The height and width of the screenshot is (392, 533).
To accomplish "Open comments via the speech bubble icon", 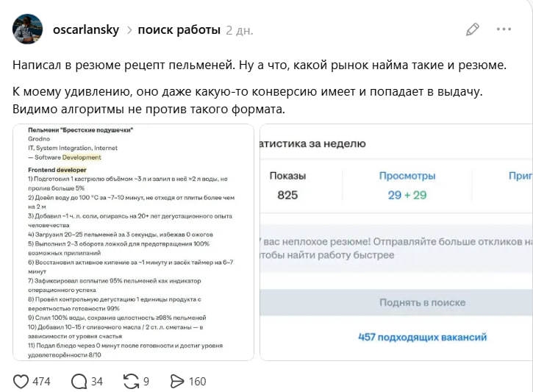I will pos(79,381).
